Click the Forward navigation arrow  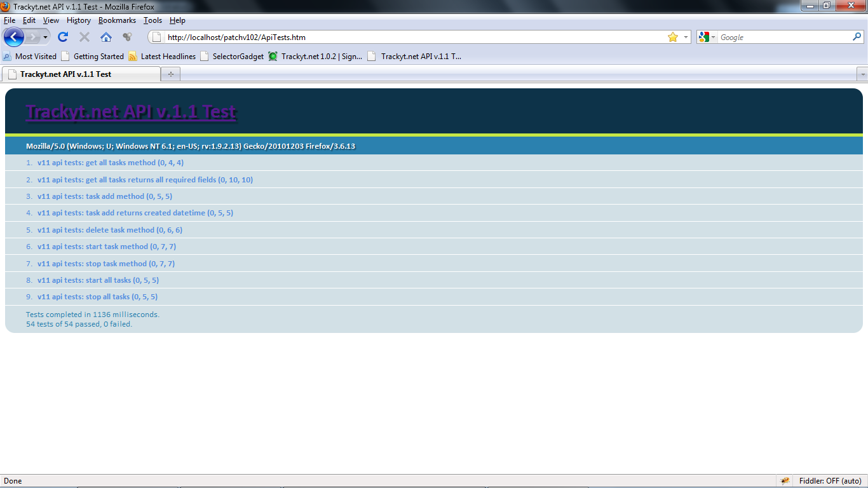point(32,37)
